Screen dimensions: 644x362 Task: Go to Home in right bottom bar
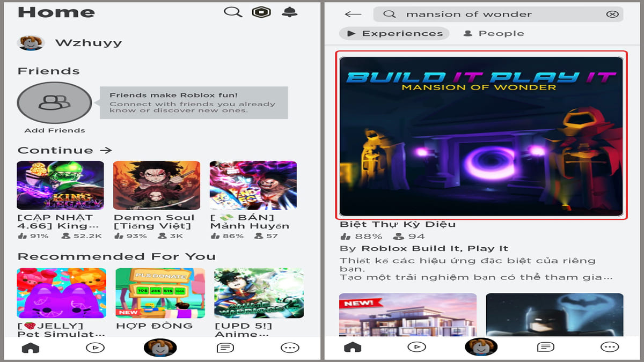coord(352,348)
